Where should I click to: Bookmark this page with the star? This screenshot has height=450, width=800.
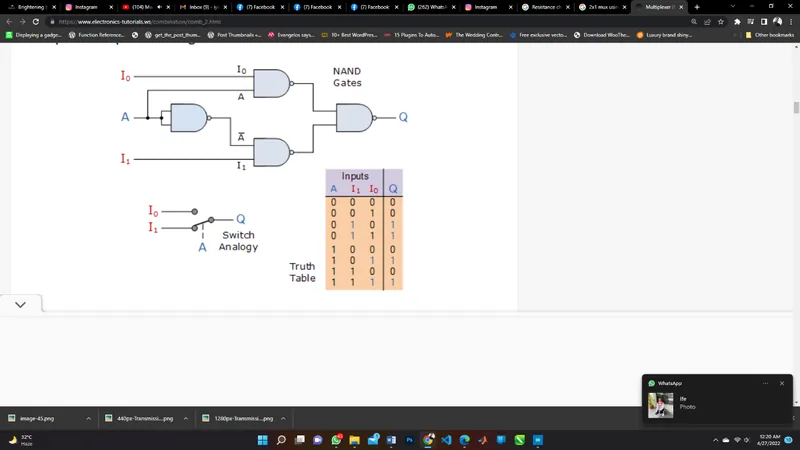(x=721, y=22)
